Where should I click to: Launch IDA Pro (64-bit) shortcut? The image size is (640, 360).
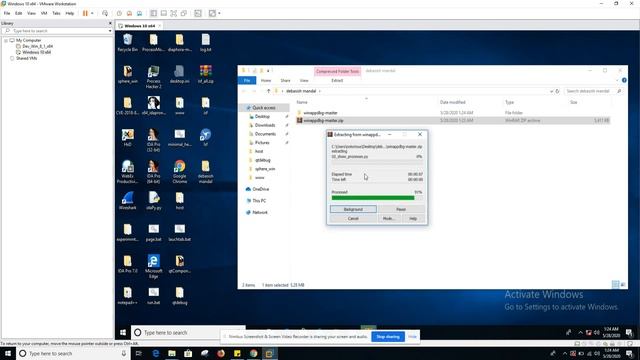point(153,172)
